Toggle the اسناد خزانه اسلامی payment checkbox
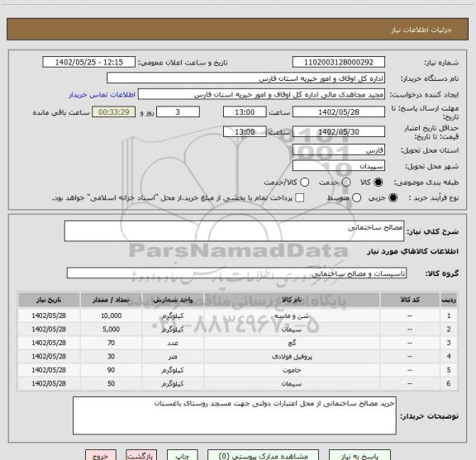476x460 pixels. [300, 198]
